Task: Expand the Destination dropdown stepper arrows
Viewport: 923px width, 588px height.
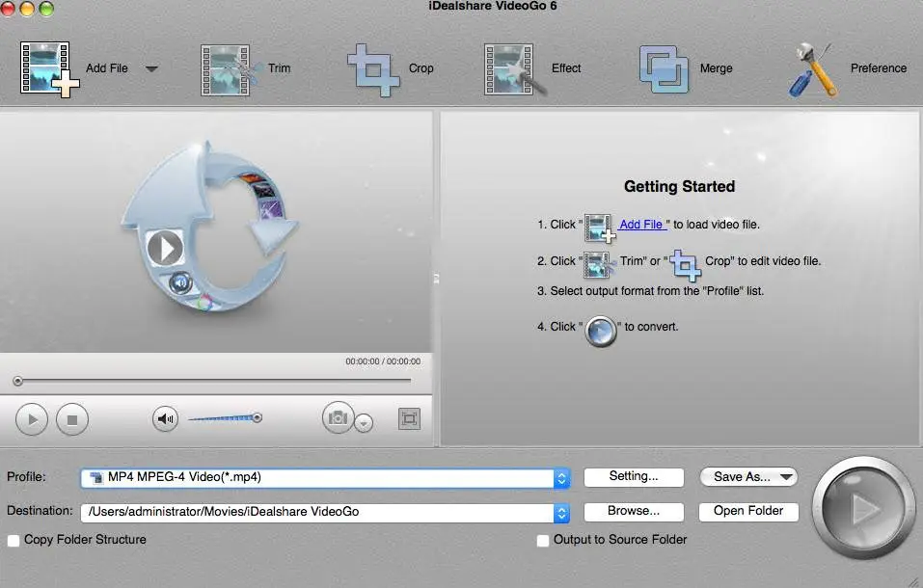Action: [x=562, y=513]
